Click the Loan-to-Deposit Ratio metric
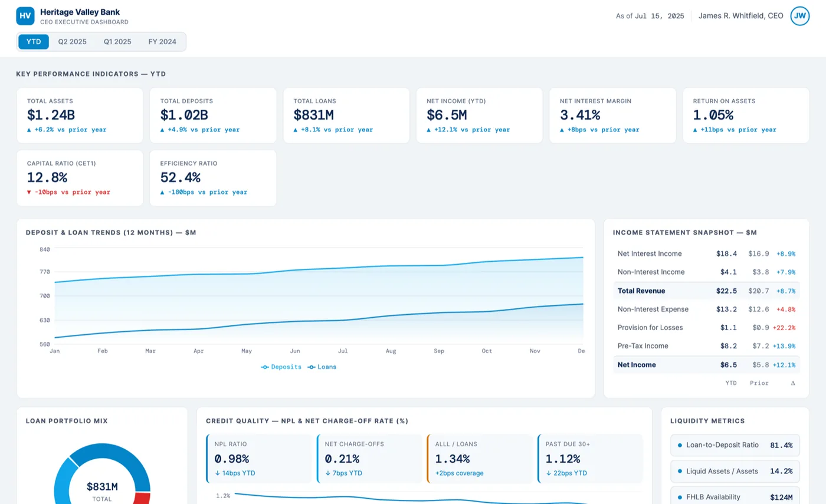Screen dimensions: 826x504 point(735,445)
